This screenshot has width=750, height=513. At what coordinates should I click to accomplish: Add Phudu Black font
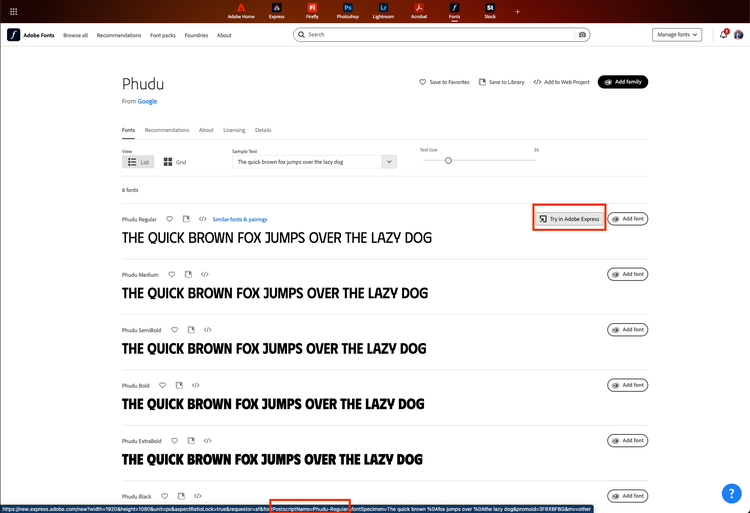click(628, 496)
